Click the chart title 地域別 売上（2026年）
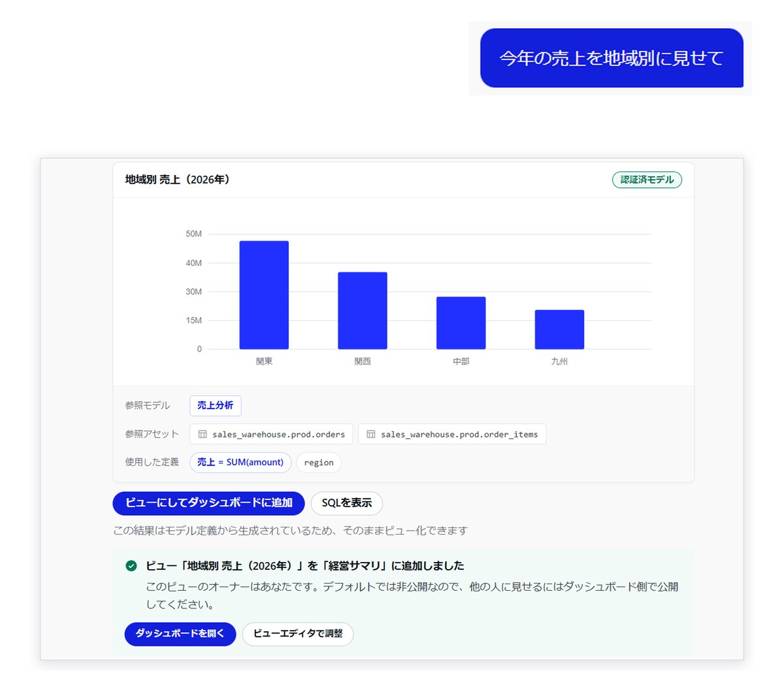784x681 pixels. point(178,180)
